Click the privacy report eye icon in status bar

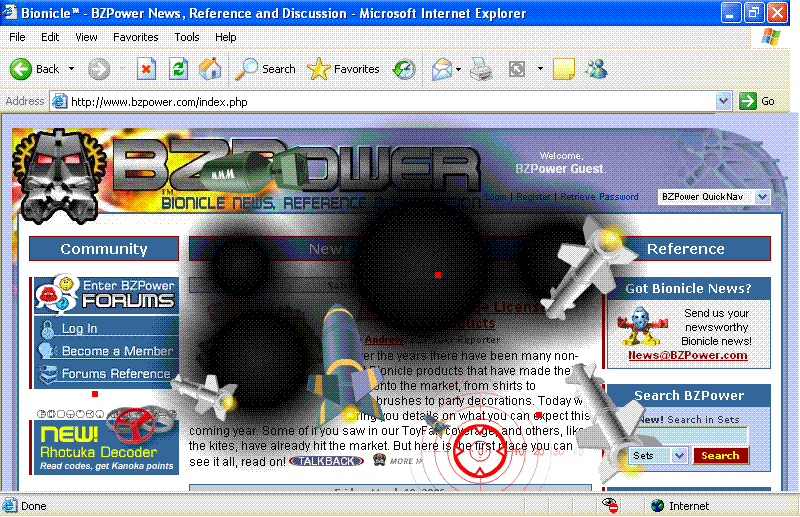click(x=610, y=505)
